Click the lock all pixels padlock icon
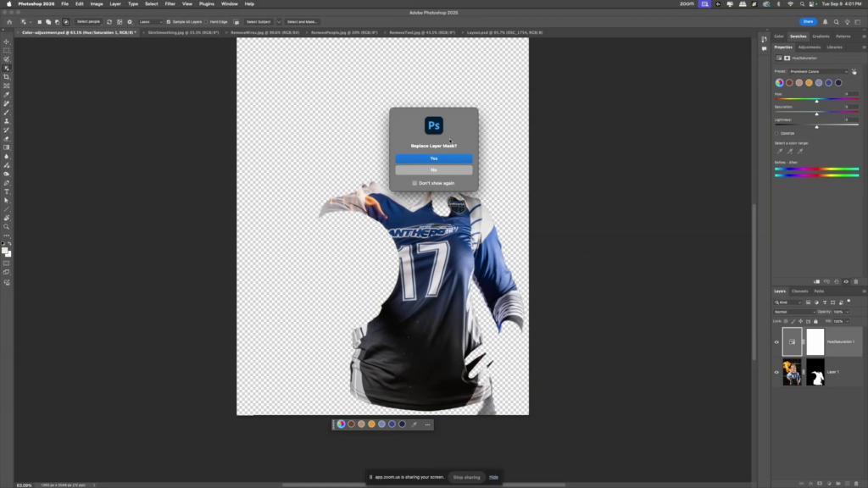 point(815,321)
